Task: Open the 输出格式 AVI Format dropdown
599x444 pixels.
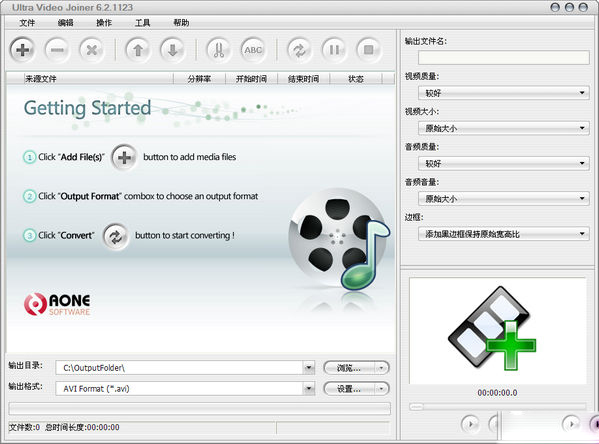Action: [309, 389]
